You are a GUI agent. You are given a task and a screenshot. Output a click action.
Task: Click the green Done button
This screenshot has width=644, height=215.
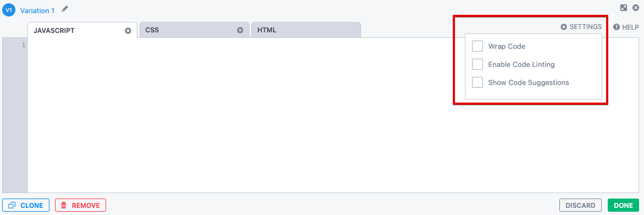coord(624,205)
